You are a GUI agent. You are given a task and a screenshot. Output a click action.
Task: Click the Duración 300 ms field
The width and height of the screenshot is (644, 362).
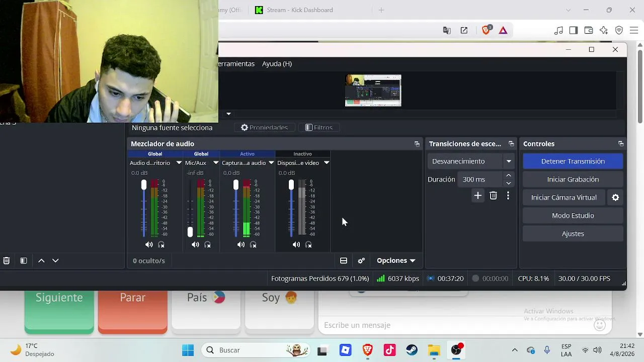[481, 179]
